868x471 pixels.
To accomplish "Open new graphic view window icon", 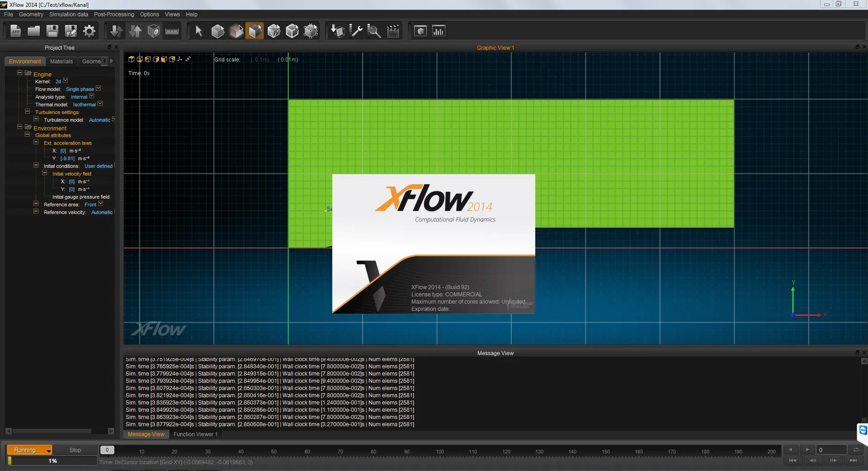I will coord(420,31).
